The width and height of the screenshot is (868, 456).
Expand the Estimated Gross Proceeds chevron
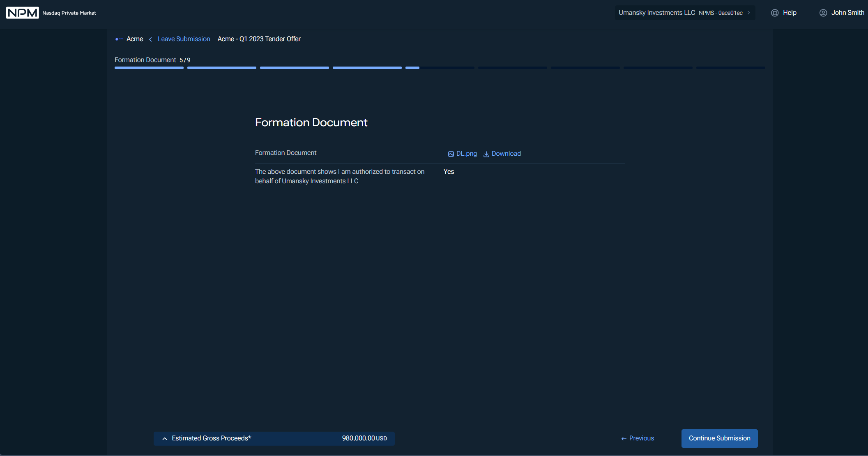click(x=165, y=439)
